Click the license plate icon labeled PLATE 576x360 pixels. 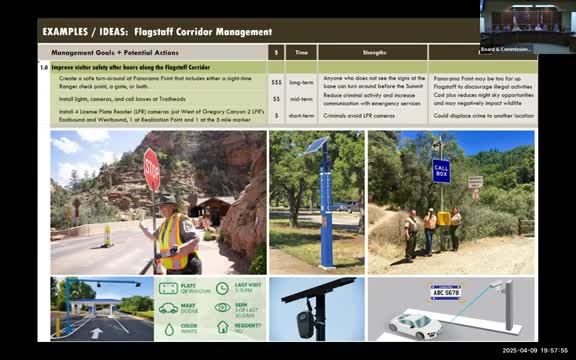click(x=168, y=288)
